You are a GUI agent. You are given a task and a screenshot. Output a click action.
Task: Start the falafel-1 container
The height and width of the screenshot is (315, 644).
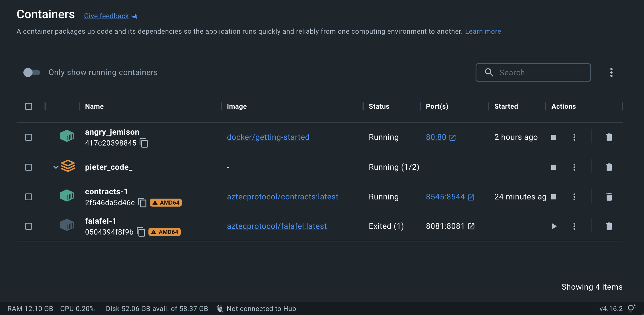point(554,226)
